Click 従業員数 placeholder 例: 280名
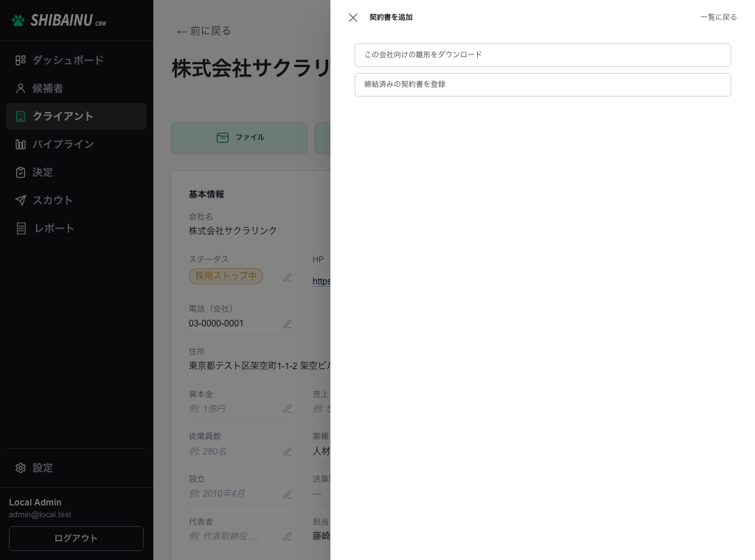 207,452
